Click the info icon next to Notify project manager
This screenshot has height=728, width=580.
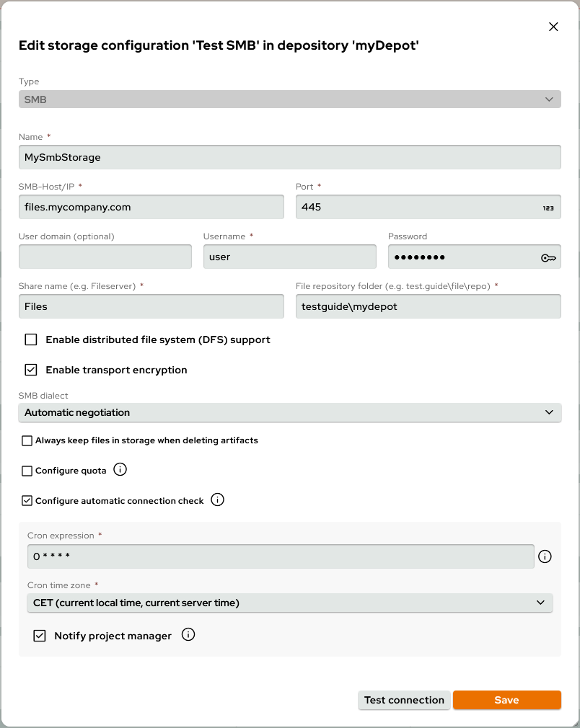[188, 635]
